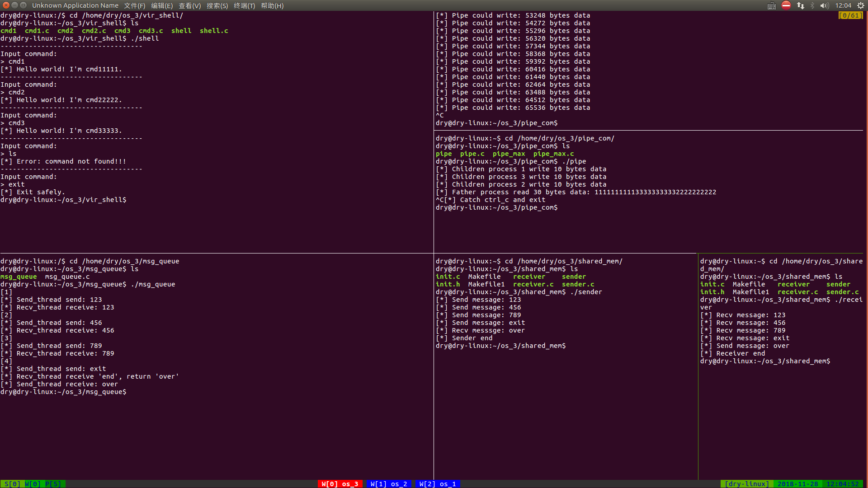Open the 文件(F) menu

pyautogui.click(x=134, y=5)
